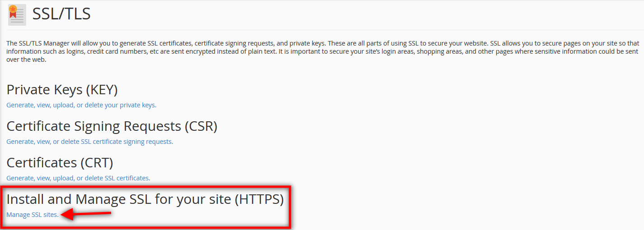Click the 'Certificate Signing Requests' heading text
The width and height of the screenshot is (644, 230).
click(93, 126)
